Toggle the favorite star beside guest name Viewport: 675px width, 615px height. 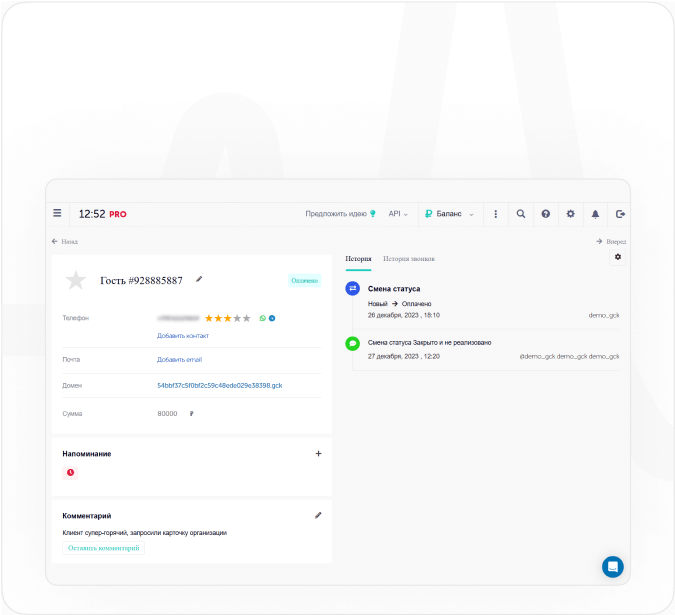[x=76, y=281]
